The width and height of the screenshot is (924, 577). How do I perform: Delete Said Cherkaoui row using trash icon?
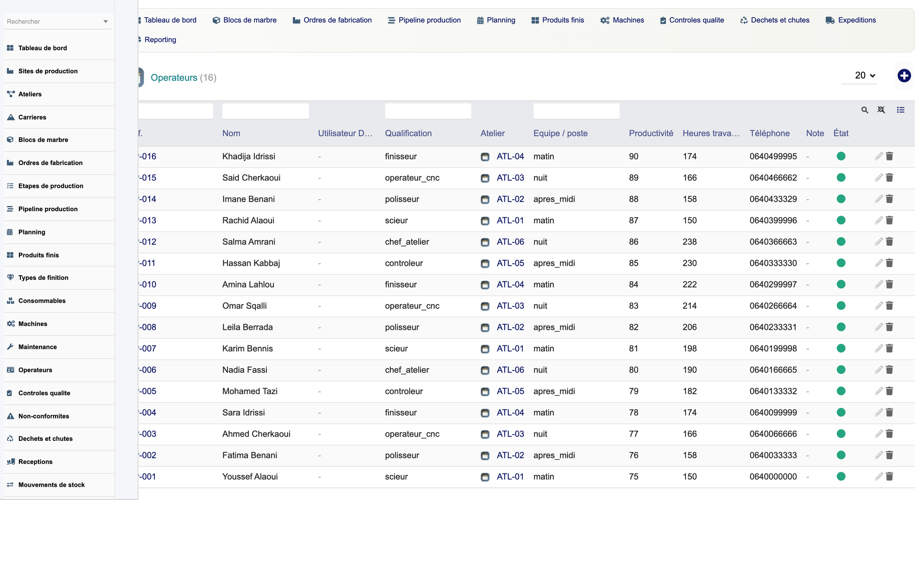890,177
